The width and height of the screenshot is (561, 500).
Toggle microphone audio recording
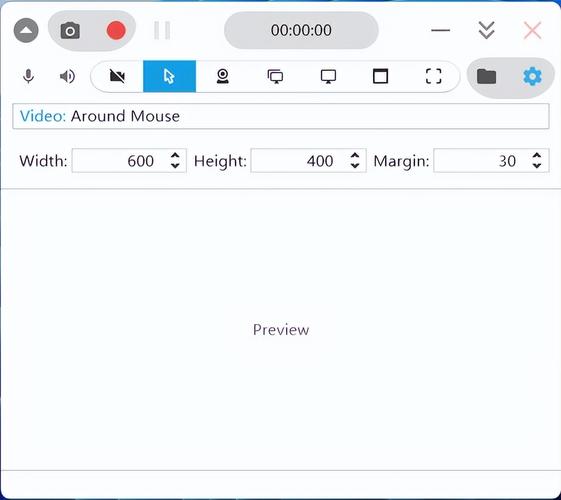click(x=29, y=76)
